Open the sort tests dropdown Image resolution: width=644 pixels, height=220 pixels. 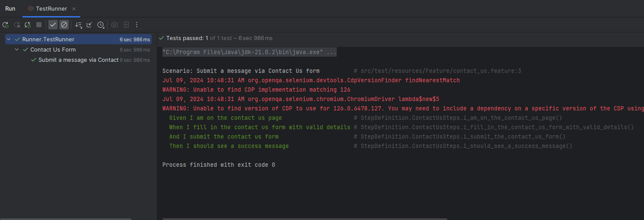click(78, 25)
